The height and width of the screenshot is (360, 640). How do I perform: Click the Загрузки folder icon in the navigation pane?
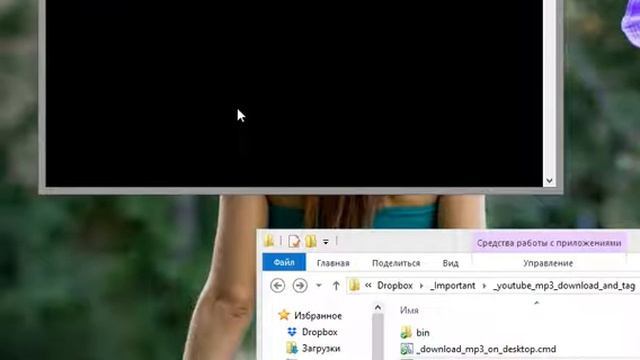pyautogui.click(x=292, y=348)
